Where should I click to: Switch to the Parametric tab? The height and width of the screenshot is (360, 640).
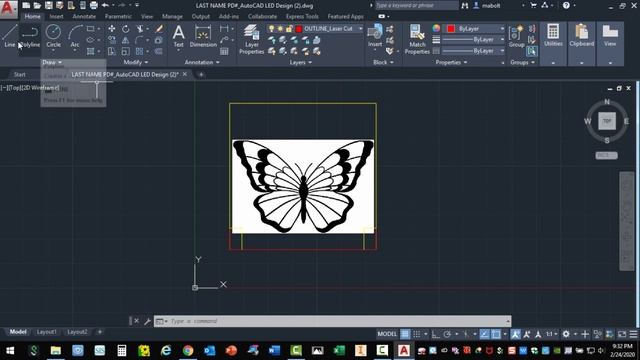pos(118,16)
